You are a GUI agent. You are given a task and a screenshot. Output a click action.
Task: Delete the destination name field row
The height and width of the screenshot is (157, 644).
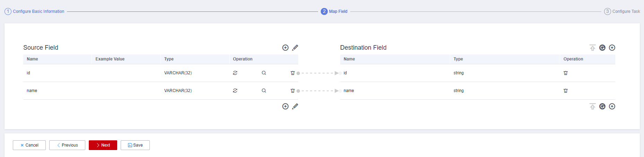point(566,91)
